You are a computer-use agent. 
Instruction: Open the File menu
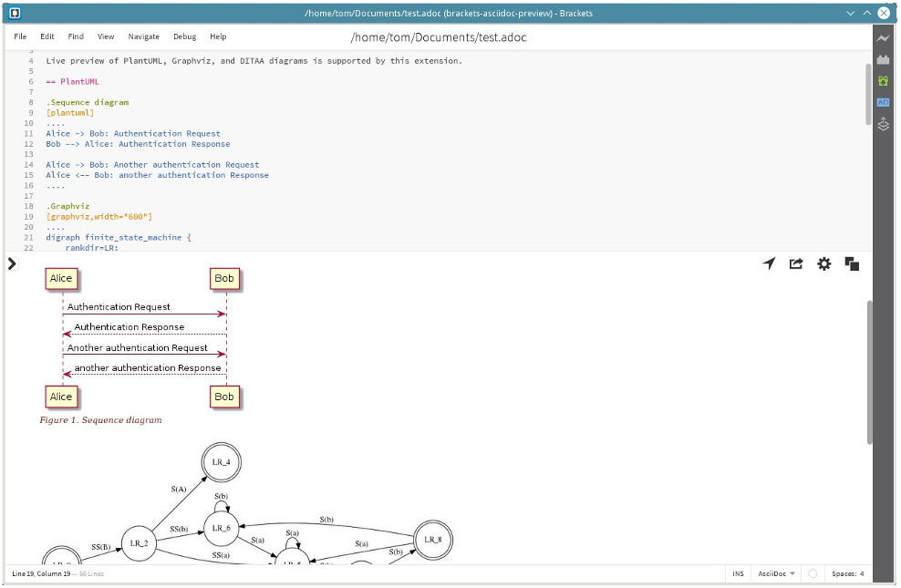[20, 36]
